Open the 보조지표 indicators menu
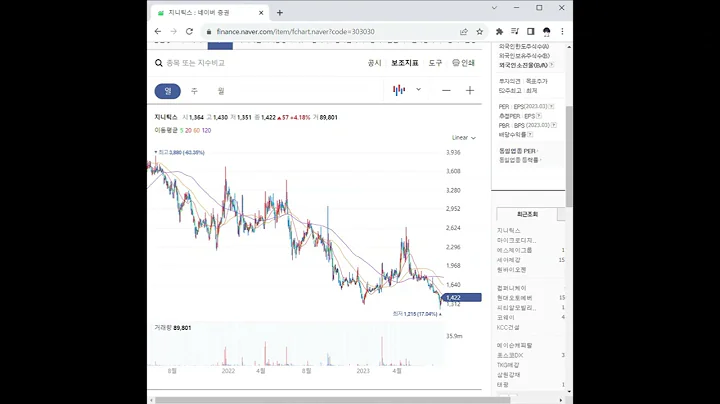The height and width of the screenshot is (404, 720). pyautogui.click(x=405, y=63)
